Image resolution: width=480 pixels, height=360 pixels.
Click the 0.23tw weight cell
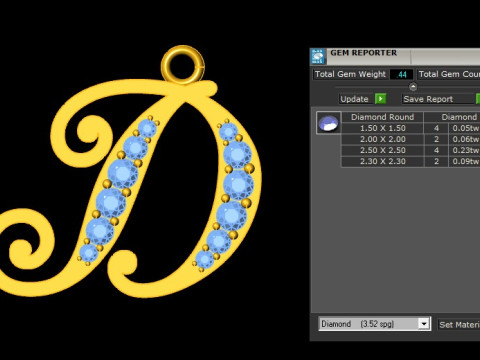(465, 150)
